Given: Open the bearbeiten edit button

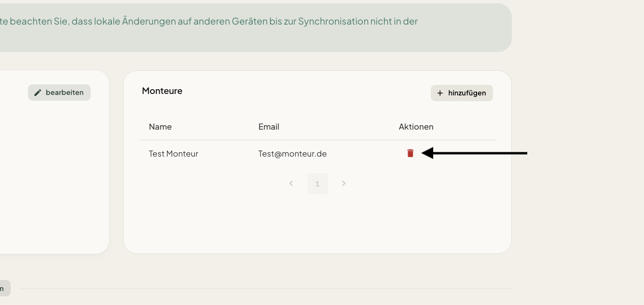Looking at the screenshot, I should point(59,93).
